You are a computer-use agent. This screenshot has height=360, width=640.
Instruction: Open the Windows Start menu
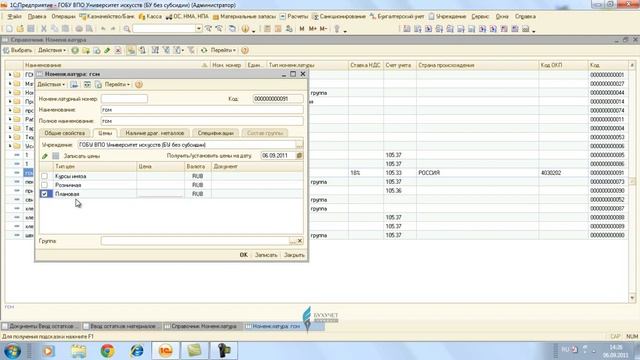(12, 351)
